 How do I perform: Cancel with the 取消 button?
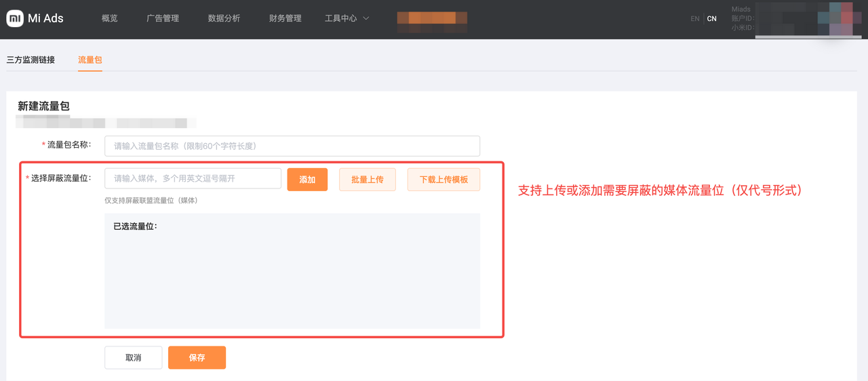tap(133, 357)
